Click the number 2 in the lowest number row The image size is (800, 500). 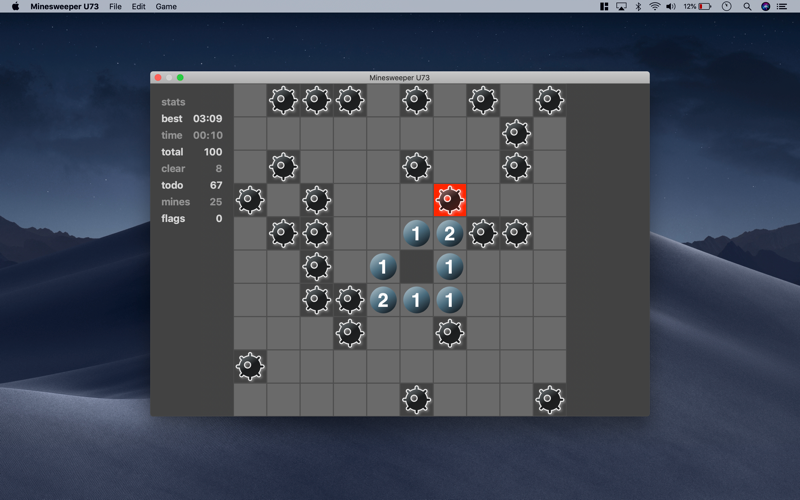[383, 300]
